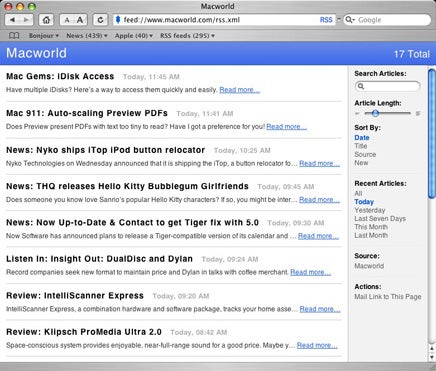
Task: Click Read more for Now Software article
Action: click(318, 236)
